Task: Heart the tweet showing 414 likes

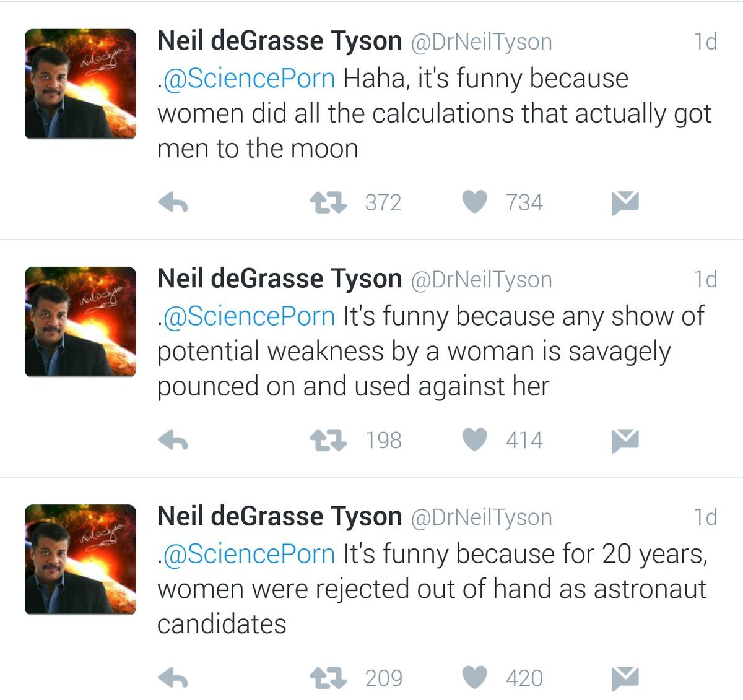Action: pyautogui.click(x=475, y=439)
